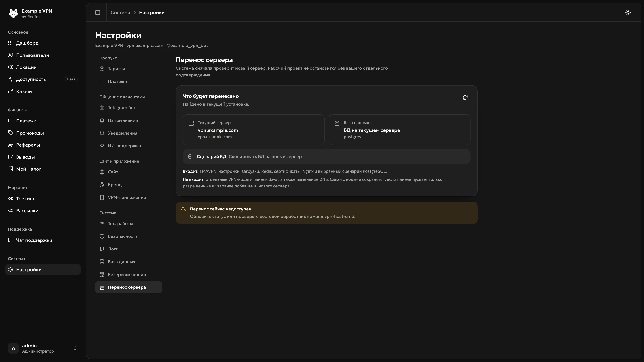Click the Чат поддержки message icon

[x=11, y=240]
